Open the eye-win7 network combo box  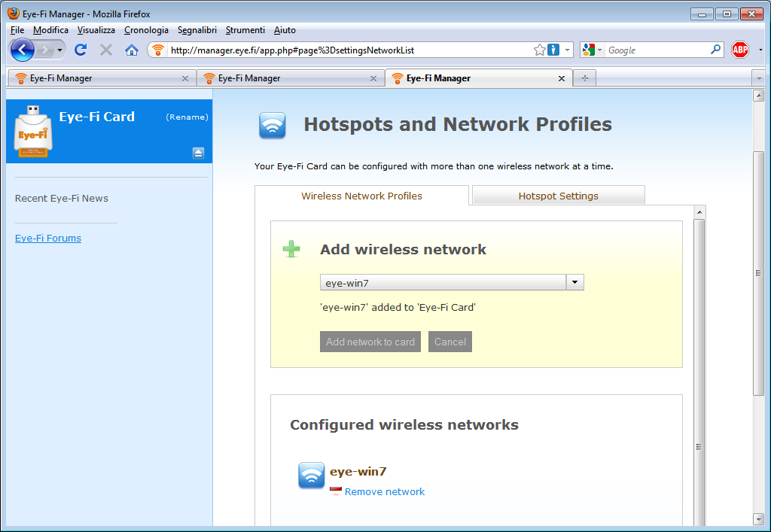[452, 282]
